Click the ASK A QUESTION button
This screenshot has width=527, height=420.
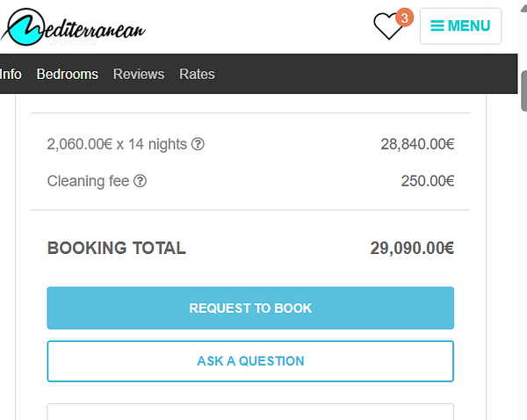pos(250,361)
